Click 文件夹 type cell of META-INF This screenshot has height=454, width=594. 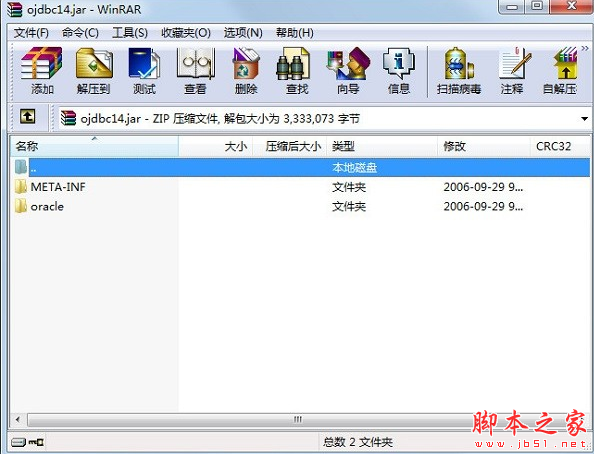point(349,187)
